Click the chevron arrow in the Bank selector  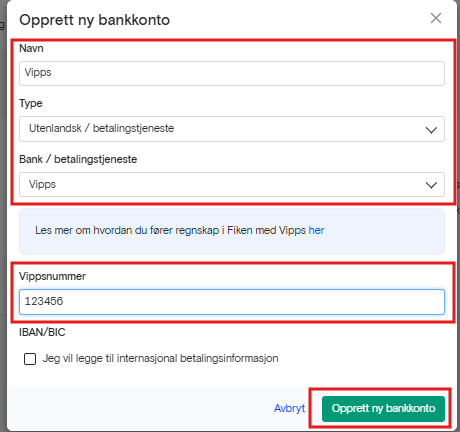click(431, 185)
